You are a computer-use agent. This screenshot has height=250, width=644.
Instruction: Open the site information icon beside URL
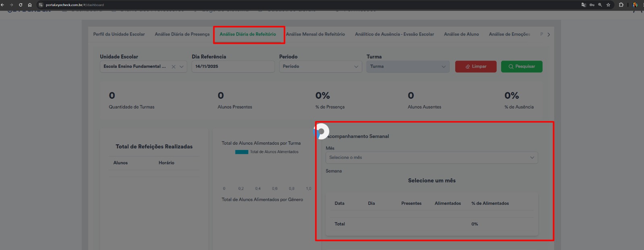pos(41,5)
